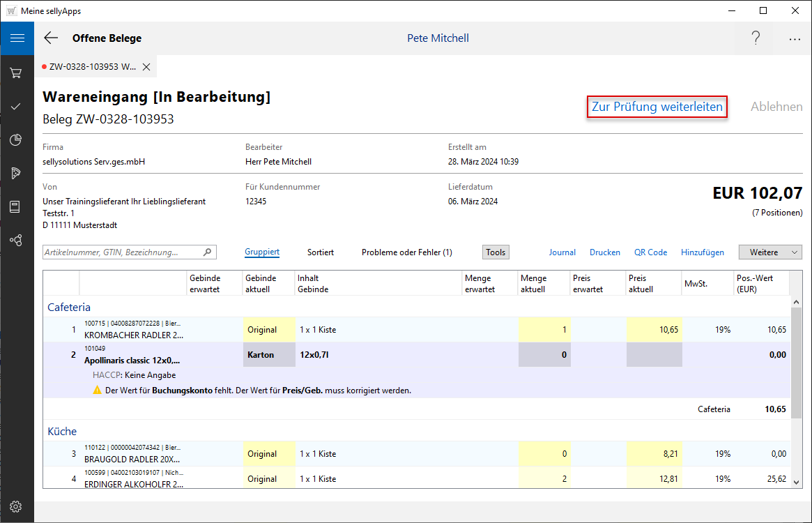Image resolution: width=812 pixels, height=523 pixels.
Task: Click the book icon in sidebar
Action: tap(17, 207)
